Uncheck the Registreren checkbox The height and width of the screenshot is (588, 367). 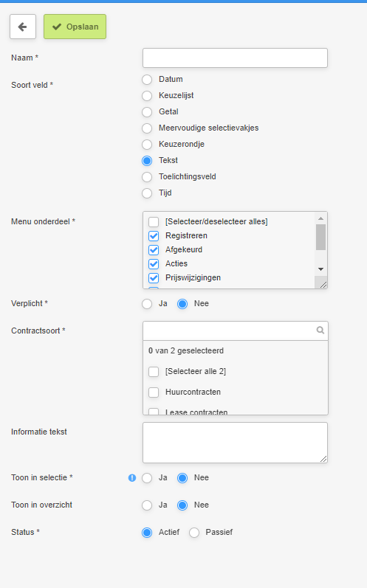tap(154, 236)
